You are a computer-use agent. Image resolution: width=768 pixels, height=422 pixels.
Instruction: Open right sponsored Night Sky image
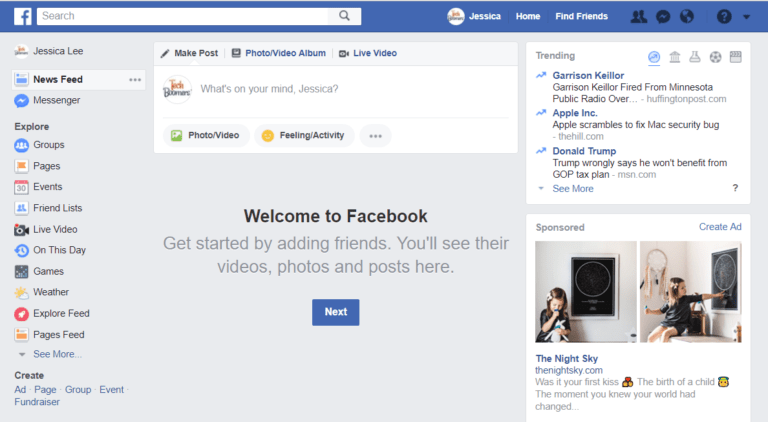coord(691,292)
